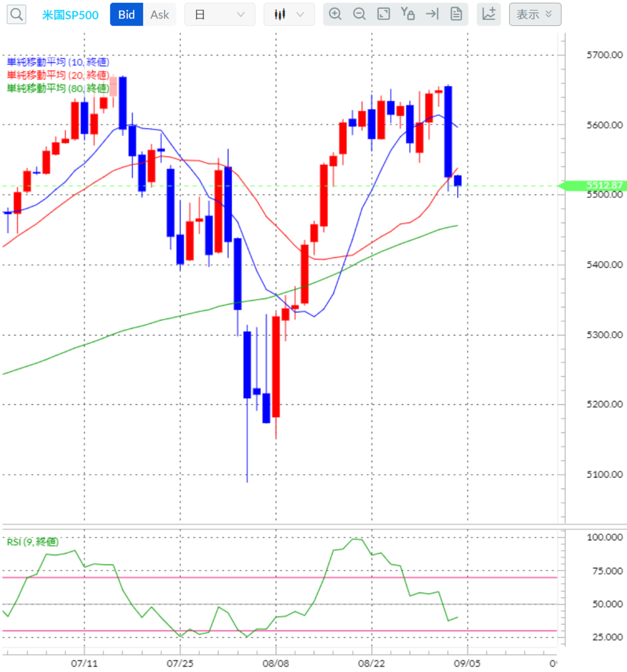Open the candlestick chart type dropdown
This screenshot has height=672, width=627.
tap(289, 15)
